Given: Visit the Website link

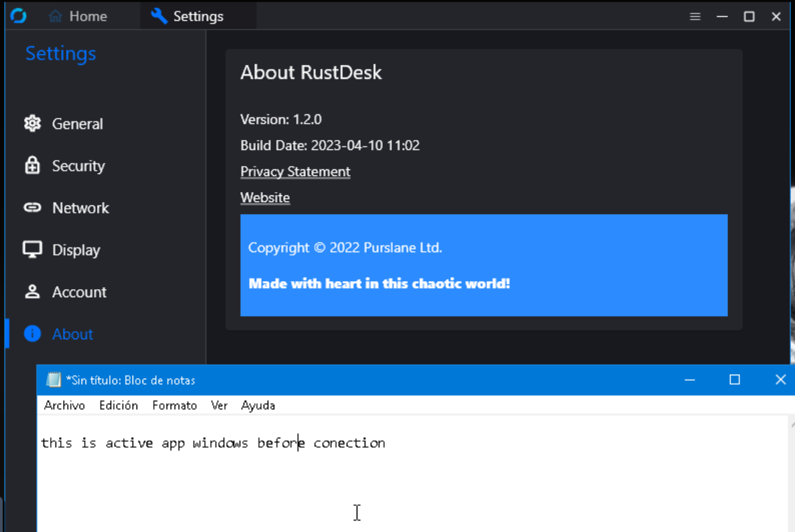Looking at the screenshot, I should (264, 197).
